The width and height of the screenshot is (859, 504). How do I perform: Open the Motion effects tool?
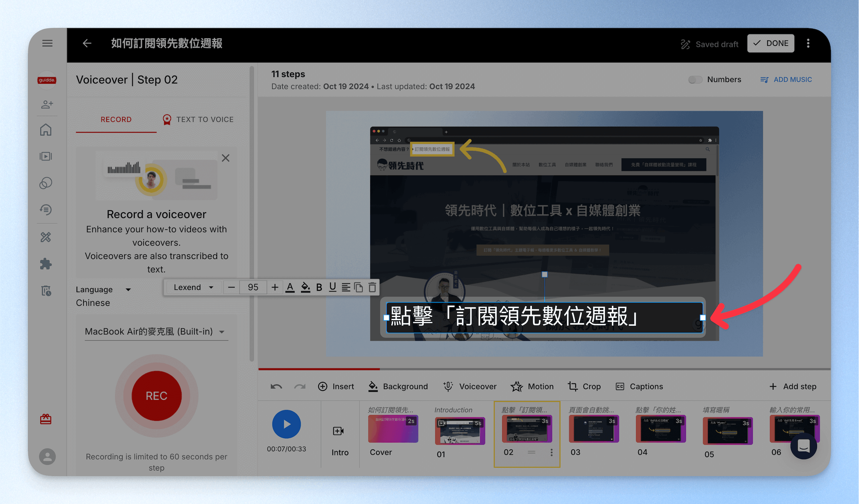pos(532,387)
